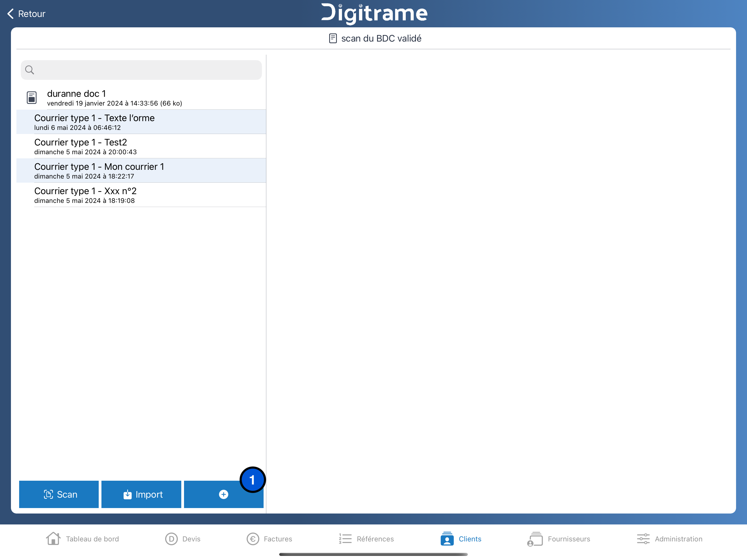
Task: Start a document Scan
Action: pyautogui.click(x=59, y=494)
